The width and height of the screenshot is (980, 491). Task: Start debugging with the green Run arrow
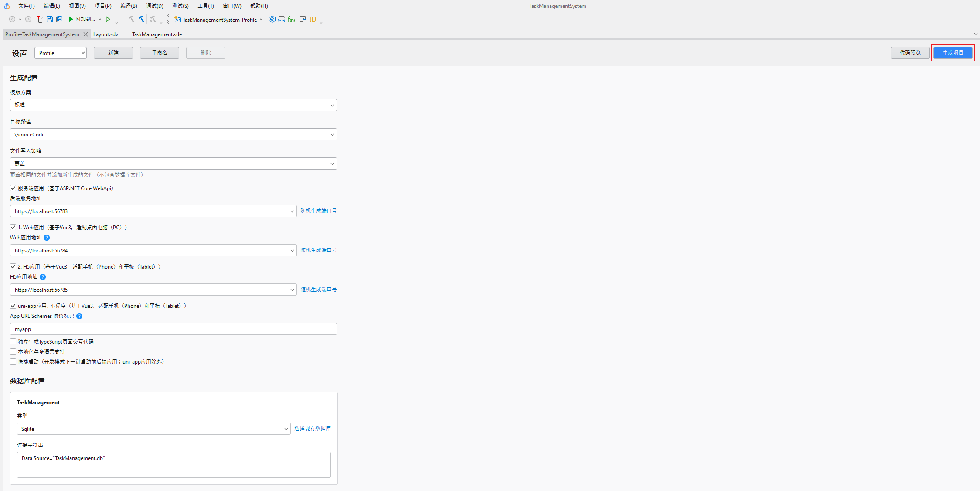tap(70, 19)
